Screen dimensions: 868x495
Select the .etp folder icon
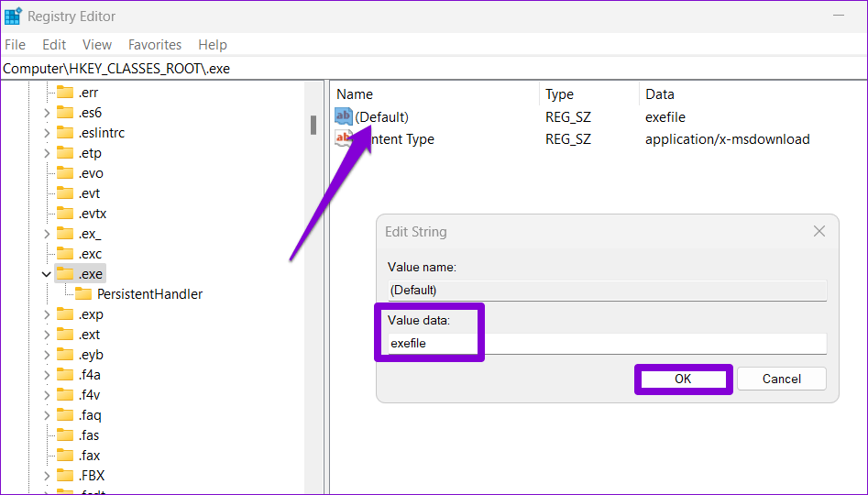(x=65, y=153)
